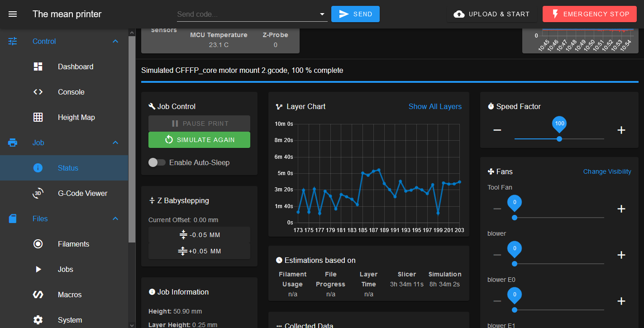Click the Status info icon
Image resolution: width=644 pixels, height=328 pixels.
(38, 168)
